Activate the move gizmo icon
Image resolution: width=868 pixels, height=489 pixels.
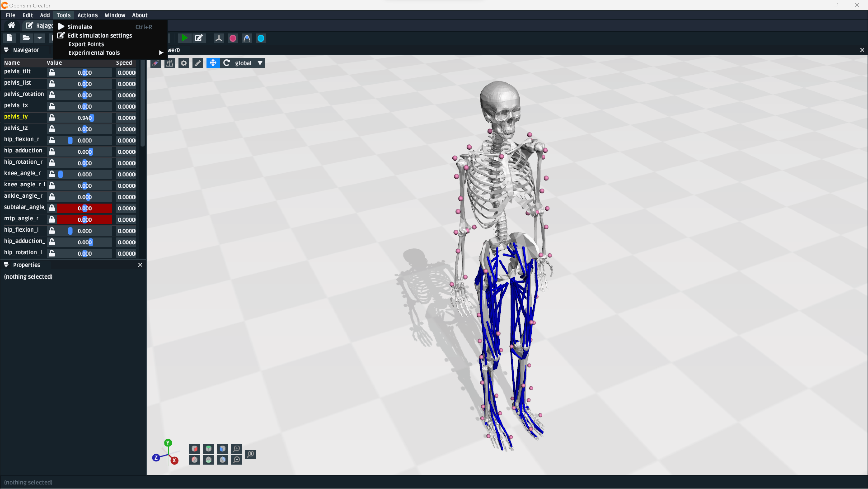point(213,63)
